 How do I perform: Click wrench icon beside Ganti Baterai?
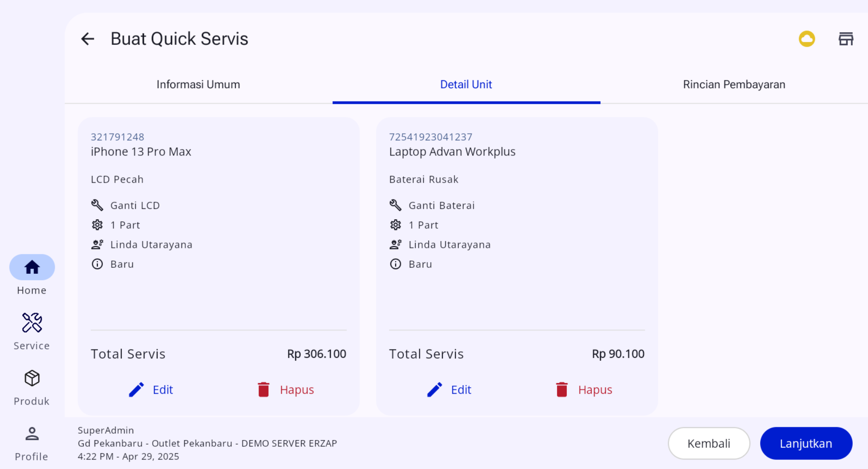395,205
